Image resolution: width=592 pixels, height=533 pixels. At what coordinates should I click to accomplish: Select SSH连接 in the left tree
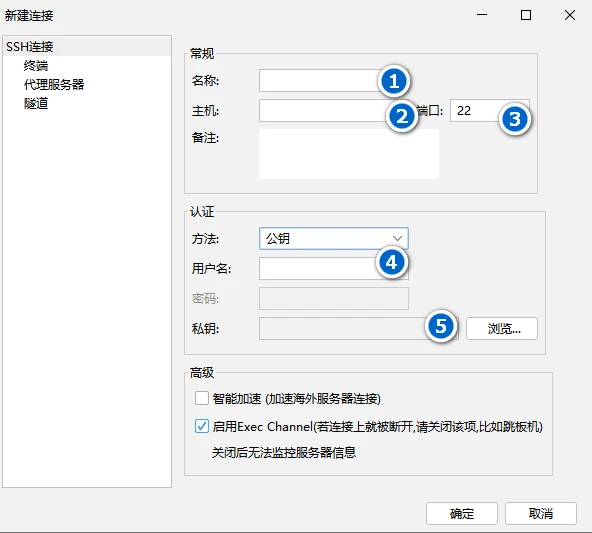click(87, 47)
